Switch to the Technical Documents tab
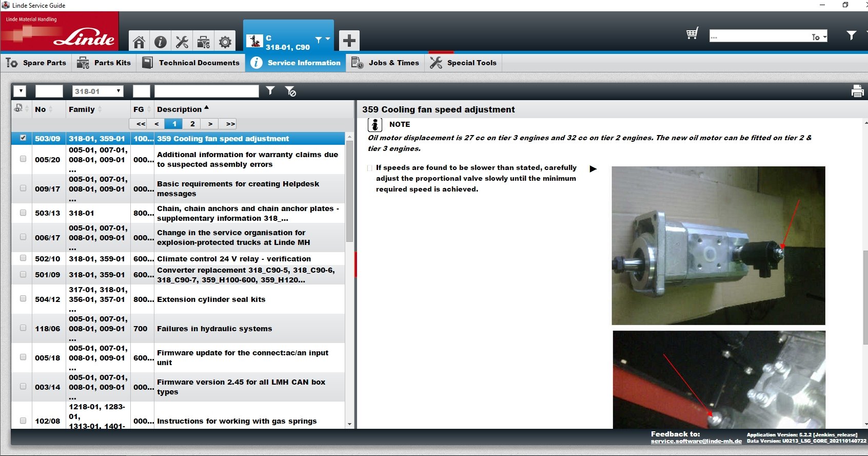The width and height of the screenshot is (868, 456). click(191, 63)
